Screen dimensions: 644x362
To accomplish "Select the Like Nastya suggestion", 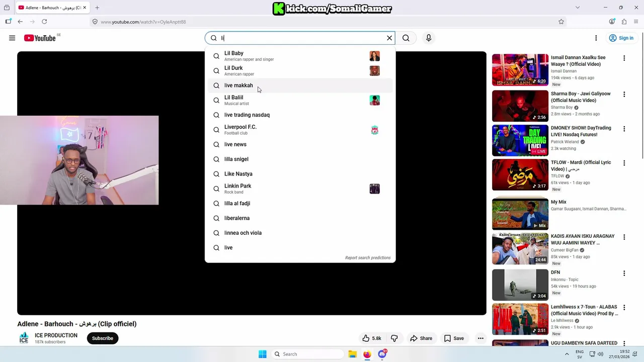I will (300, 174).
